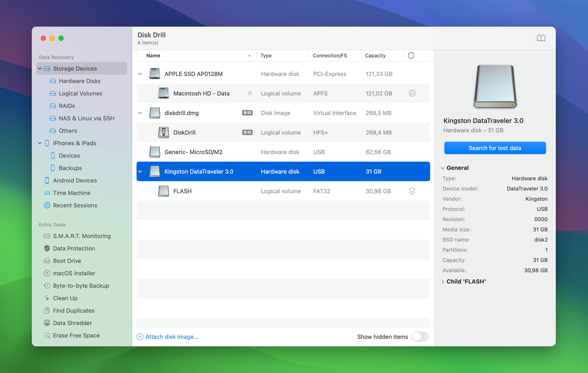Click Search for lost data button

tap(495, 148)
